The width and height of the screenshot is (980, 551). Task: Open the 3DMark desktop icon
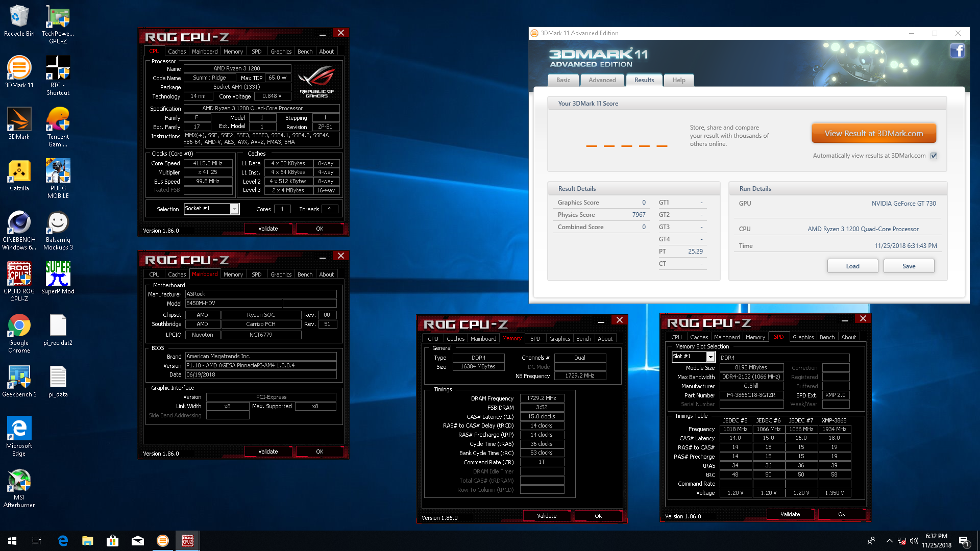19,124
